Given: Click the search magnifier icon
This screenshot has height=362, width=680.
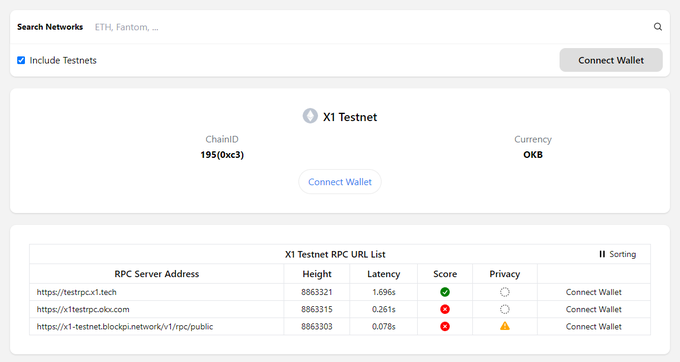Looking at the screenshot, I should point(657,27).
